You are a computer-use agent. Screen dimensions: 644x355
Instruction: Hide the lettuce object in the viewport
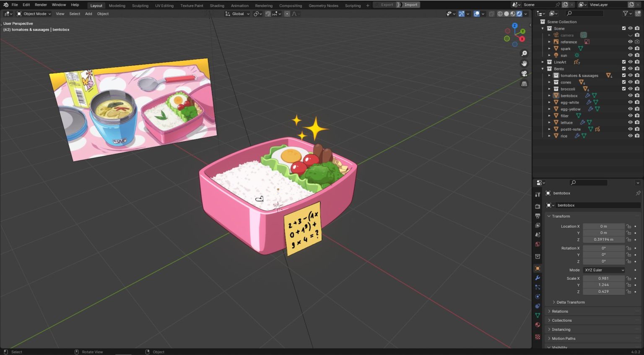click(x=630, y=122)
